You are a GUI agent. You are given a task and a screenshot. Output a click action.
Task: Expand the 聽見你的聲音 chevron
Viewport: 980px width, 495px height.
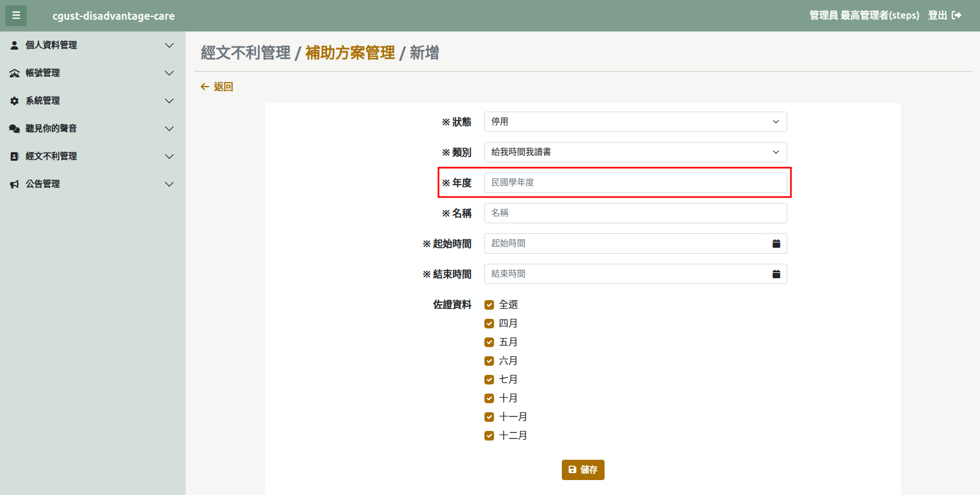pos(169,129)
